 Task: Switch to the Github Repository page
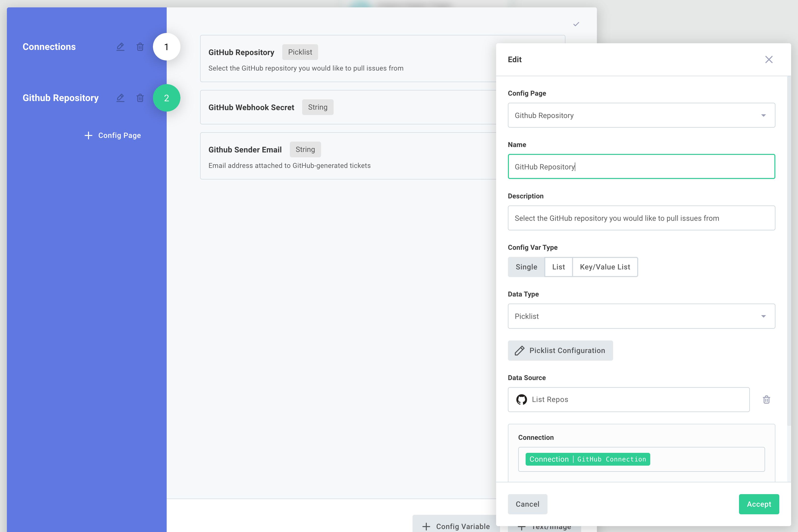tap(60, 98)
